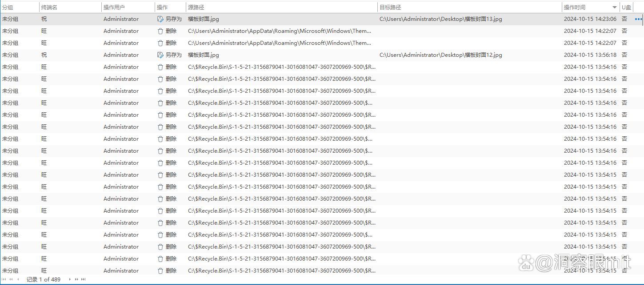644x285 pixels.
Task: Click the 另存为 icon in the 14:23:06 row
Action: 160,19
